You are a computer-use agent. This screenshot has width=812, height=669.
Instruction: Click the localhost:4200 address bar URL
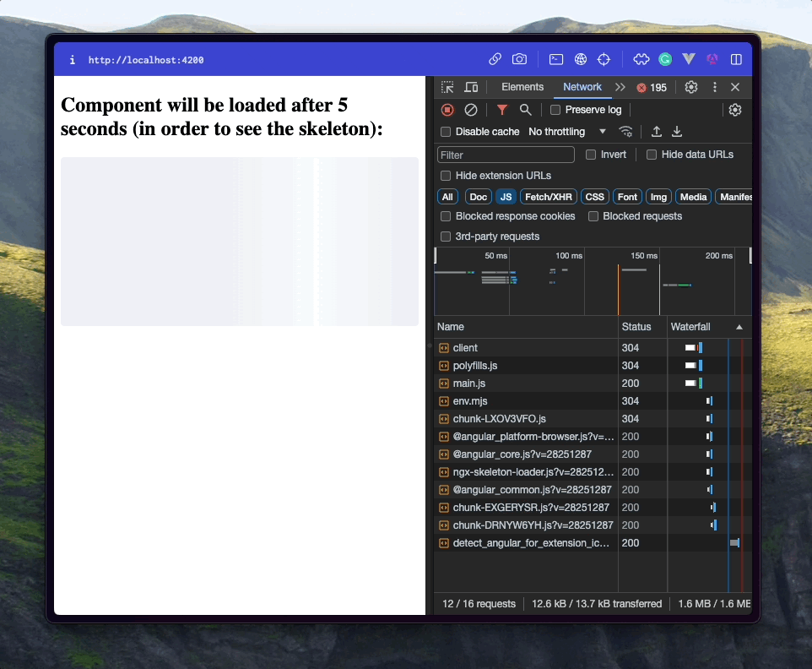(145, 60)
